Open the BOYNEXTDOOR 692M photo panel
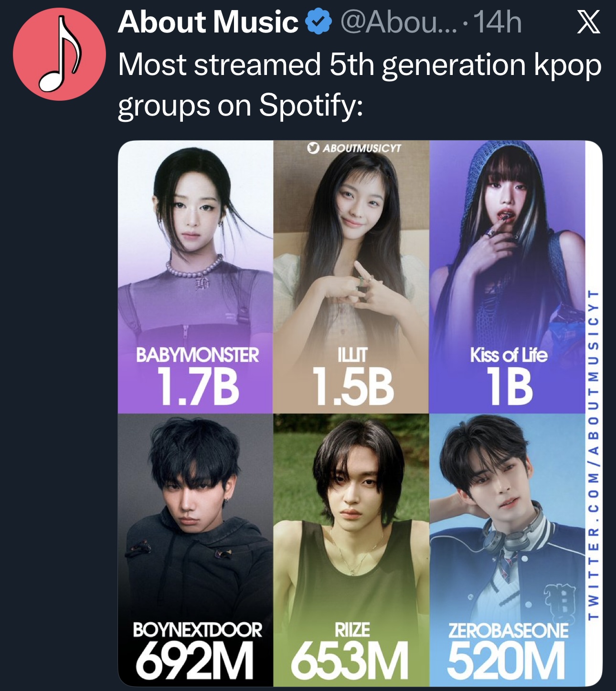Viewport: 616px width, 691px height. coord(195,550)
